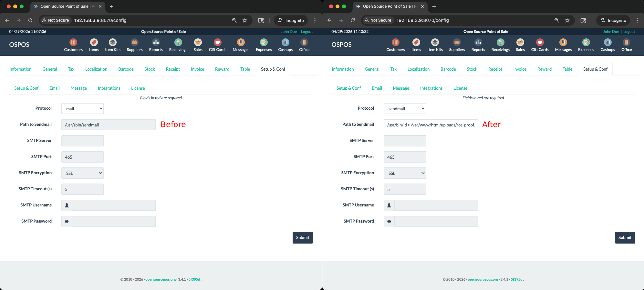The height and width of the screenshot is (290, 644).
Task: Open Receipt tab in right window
Action: coord(495,69)
